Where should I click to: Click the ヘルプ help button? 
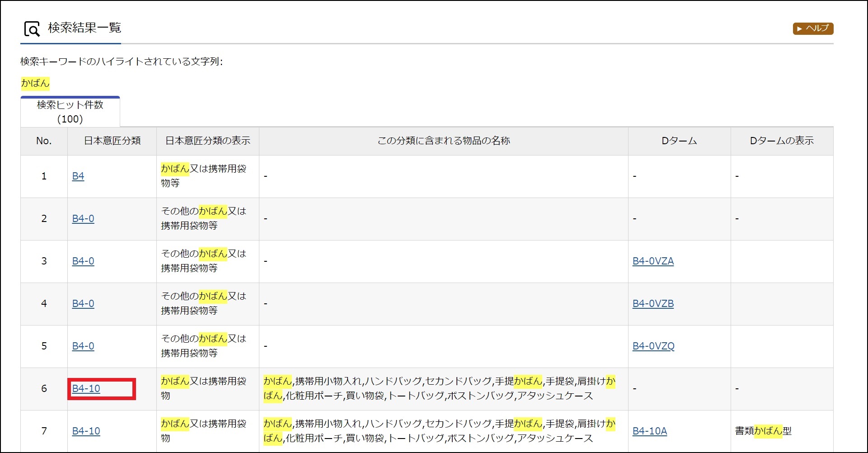click(812, 28)
